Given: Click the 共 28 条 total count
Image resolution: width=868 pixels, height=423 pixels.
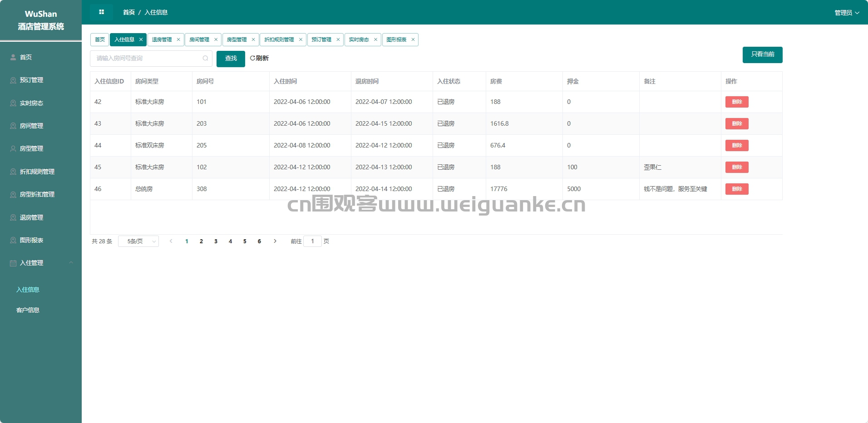Looking at the screenshot, I should [102, 241].
